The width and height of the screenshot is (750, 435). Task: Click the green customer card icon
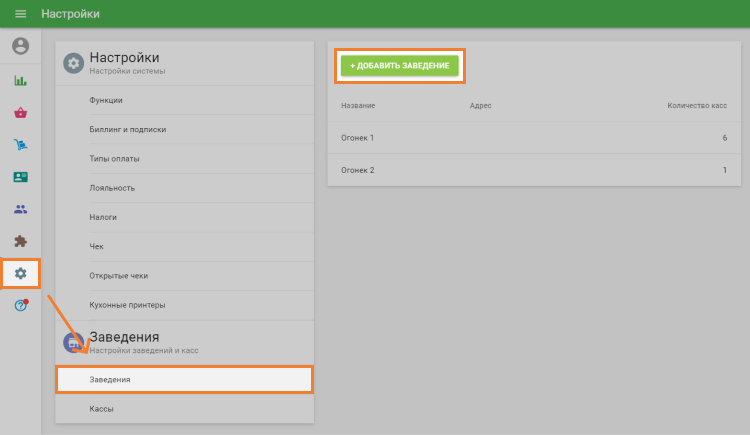(x=20, y=177)
